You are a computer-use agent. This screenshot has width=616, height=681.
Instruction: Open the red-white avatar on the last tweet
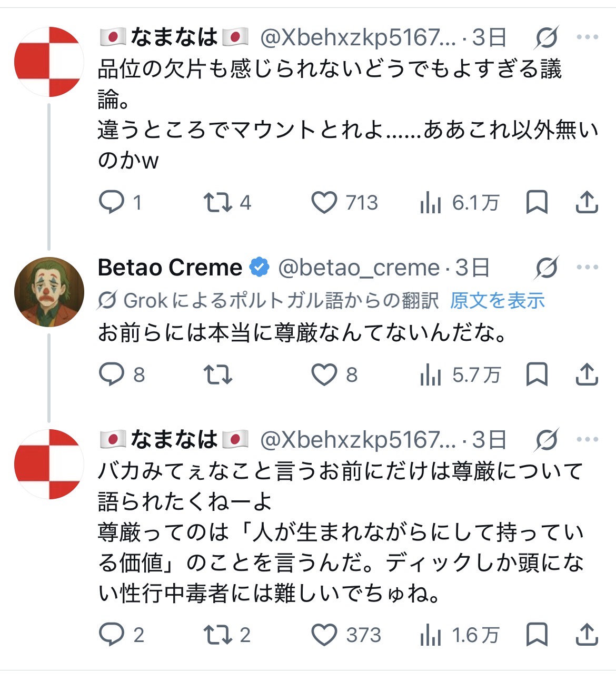point(49,464)
